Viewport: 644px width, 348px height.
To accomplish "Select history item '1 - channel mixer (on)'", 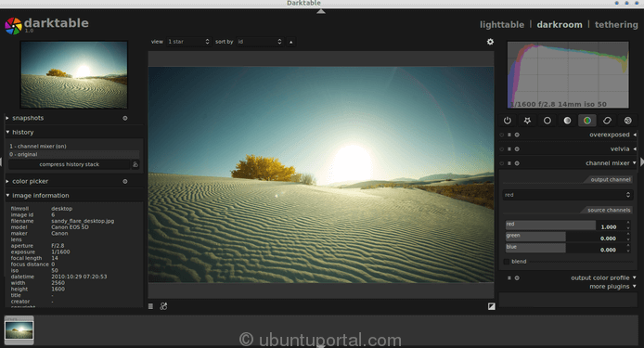I will coord(74,147).
